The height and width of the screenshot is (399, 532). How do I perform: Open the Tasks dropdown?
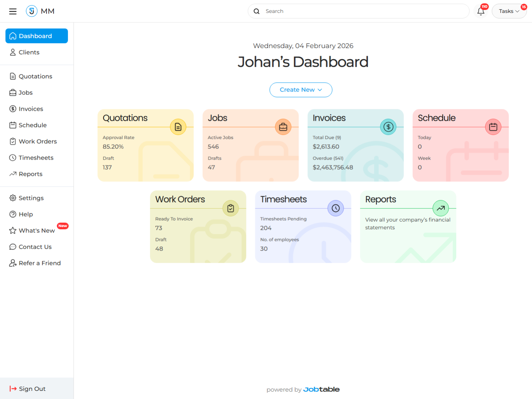coord(509,11)
